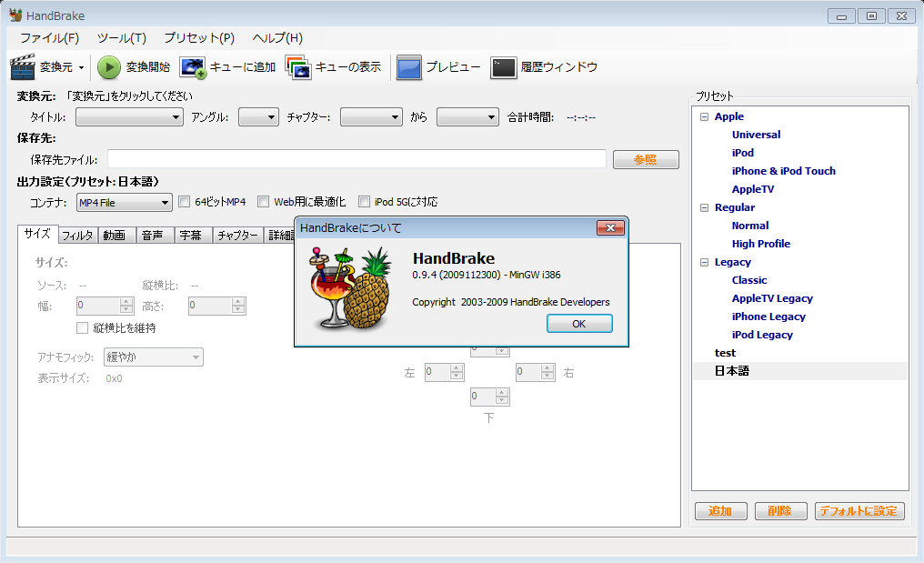924x563 pixels.
Task: Switch to the フィルタ tab
Action: pyautogui.click(x=78, y=236)
